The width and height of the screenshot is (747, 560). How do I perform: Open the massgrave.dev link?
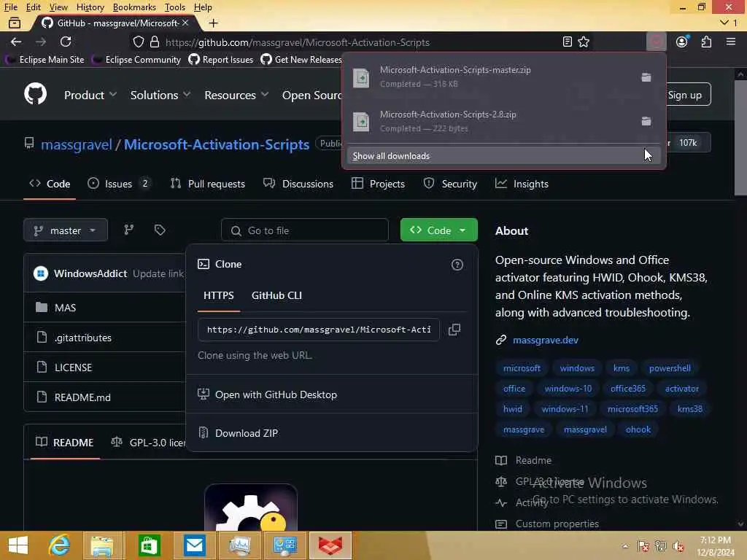(x=546, y=340)
